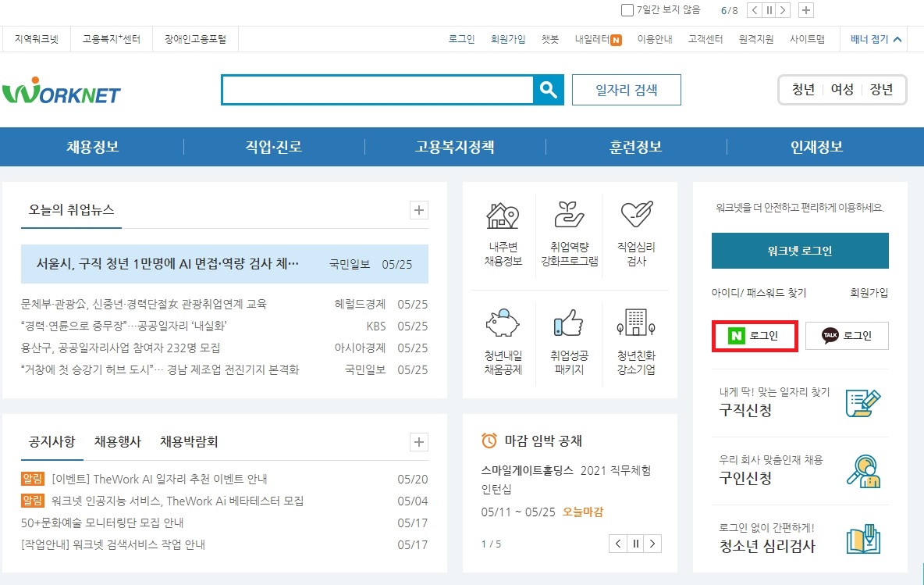Open 취업역량 강화프로그램 plant icon

(569, 215)
